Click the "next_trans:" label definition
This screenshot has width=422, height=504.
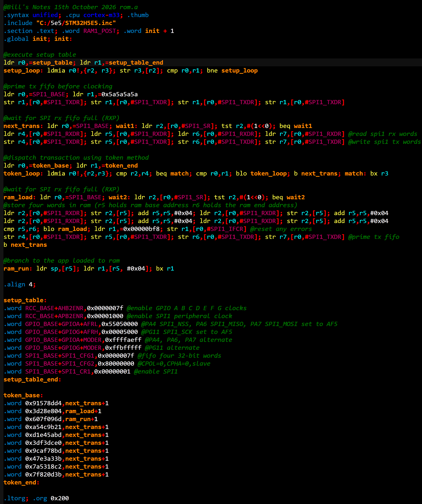click(23, 126)
